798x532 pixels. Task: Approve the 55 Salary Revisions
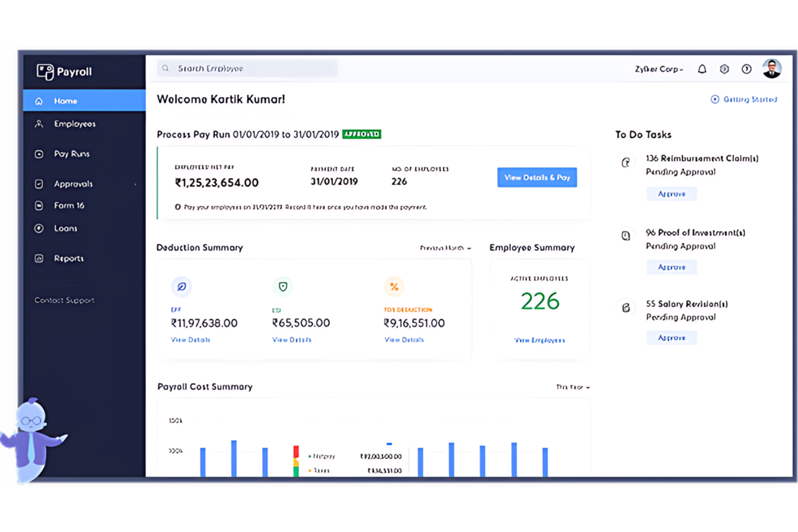click(672, 338)
